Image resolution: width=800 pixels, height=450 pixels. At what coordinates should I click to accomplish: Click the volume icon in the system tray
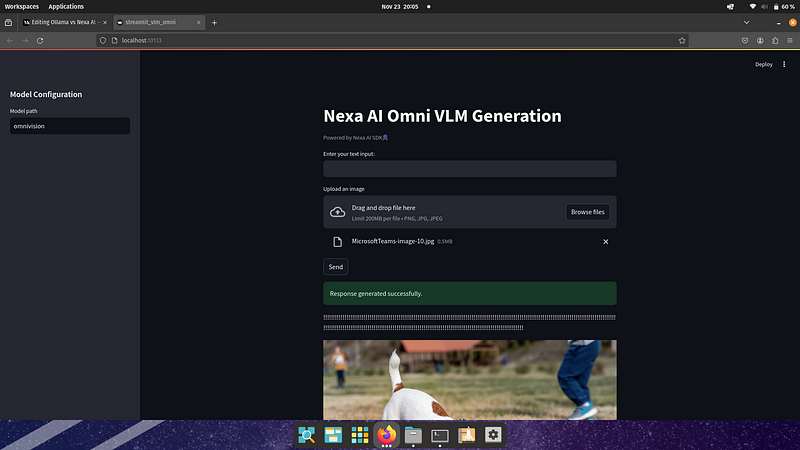[x=764, y=7]
